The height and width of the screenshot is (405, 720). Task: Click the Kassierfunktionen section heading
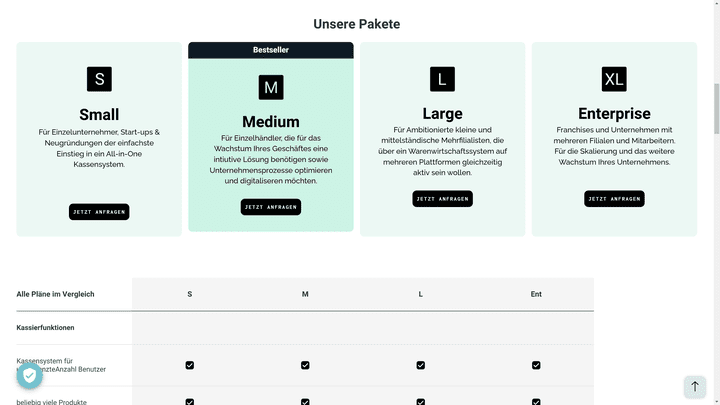[x=46, y=327]
